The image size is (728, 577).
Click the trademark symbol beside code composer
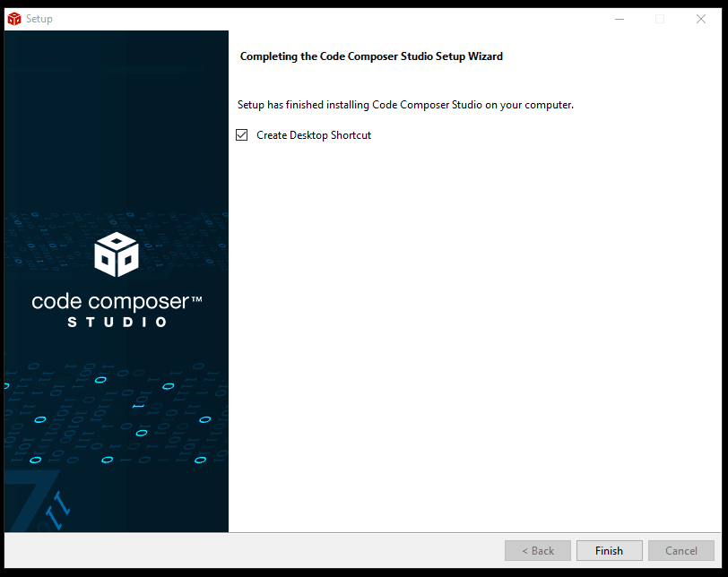coord(195,299)
